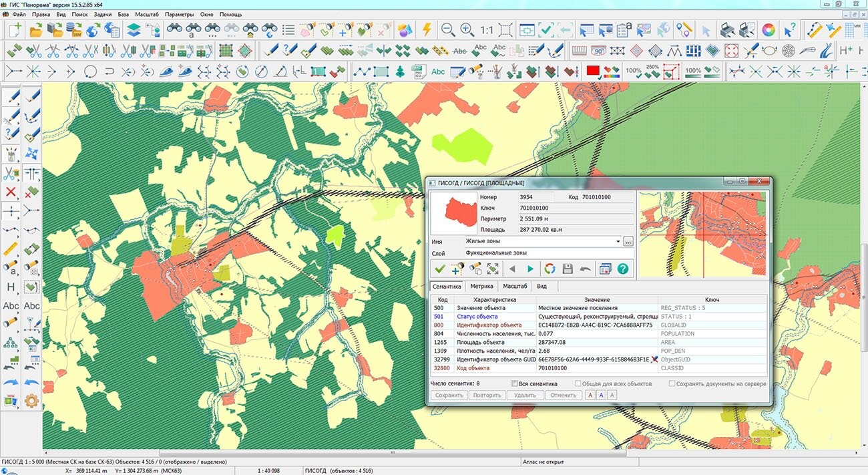Image resolution: width=868 pixels, height=475 pixels.
Task: Click the color wheel palette icon
Action: tap(769, 30)
